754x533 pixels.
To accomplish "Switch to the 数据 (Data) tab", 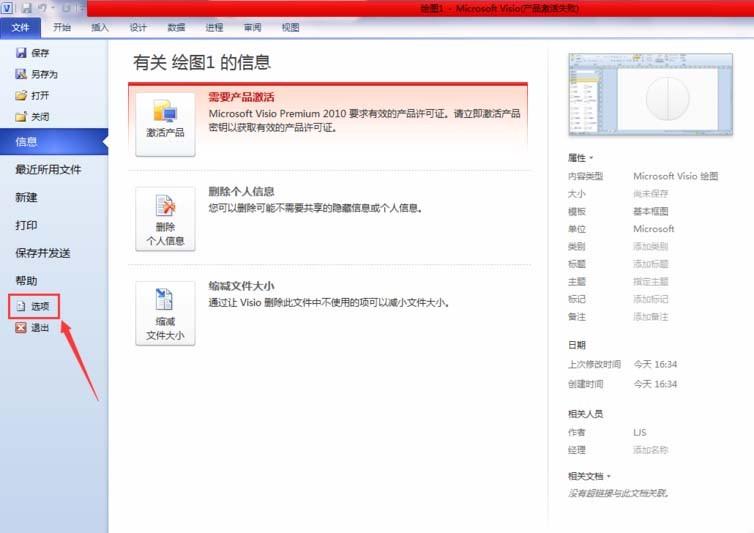I will [x=176, y=27].
